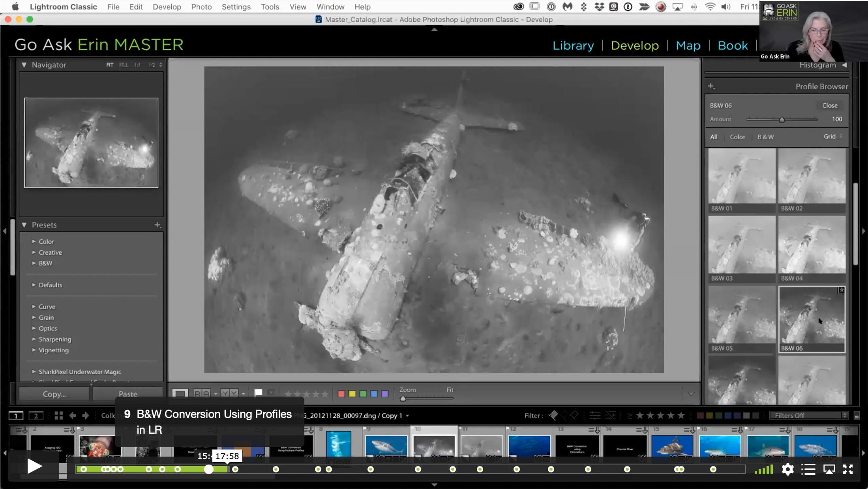The image size is (868, 489).
Task: Click the profile Amount slider handle
Action: click(x=782, y=119)
